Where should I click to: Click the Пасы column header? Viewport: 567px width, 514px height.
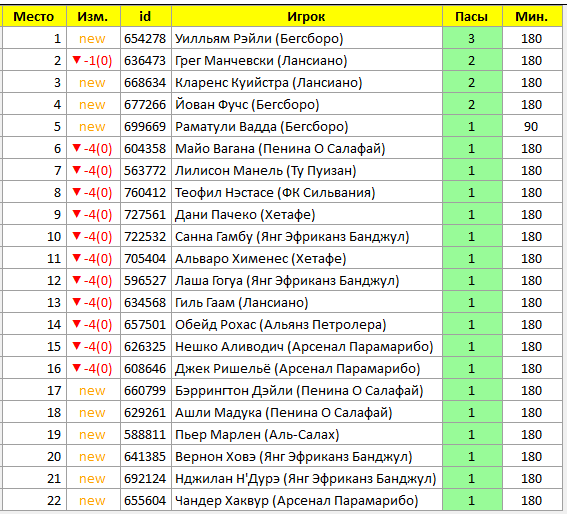(x=472, y=16)
